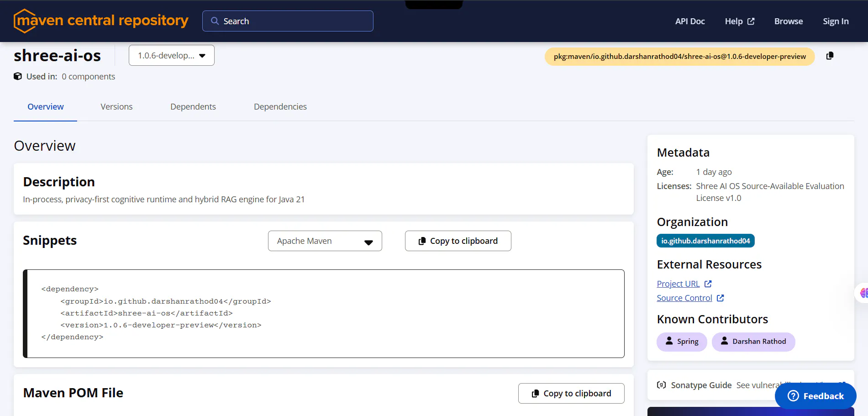The image size is (868, 416).
Task: Click the version line in the snippet
Action: pos(161,325)
